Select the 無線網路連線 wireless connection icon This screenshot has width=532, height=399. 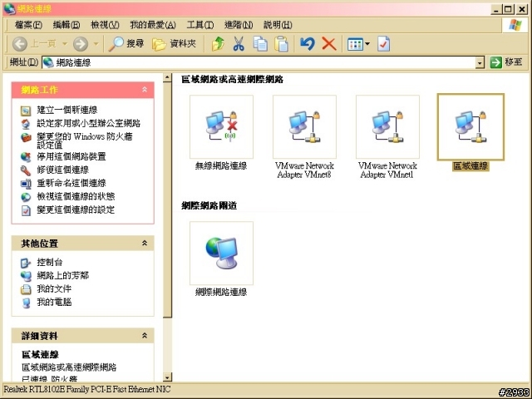coord(221,127)
